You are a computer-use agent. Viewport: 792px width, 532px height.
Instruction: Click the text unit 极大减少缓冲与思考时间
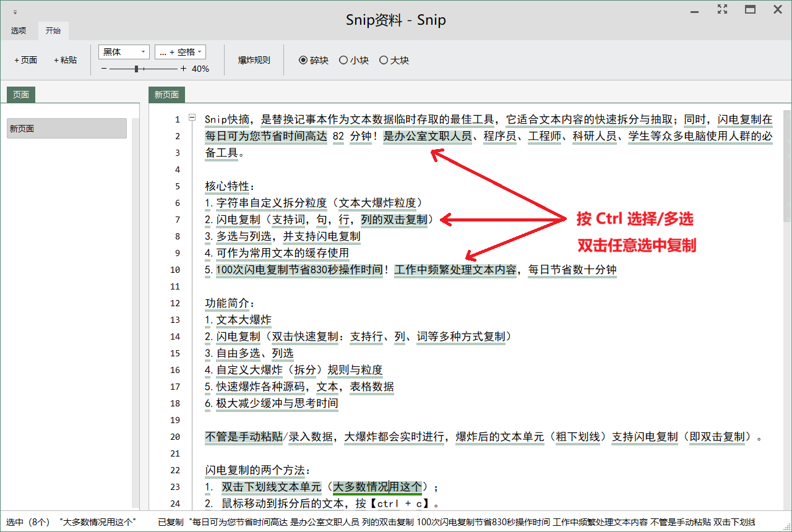coord(277,403)
